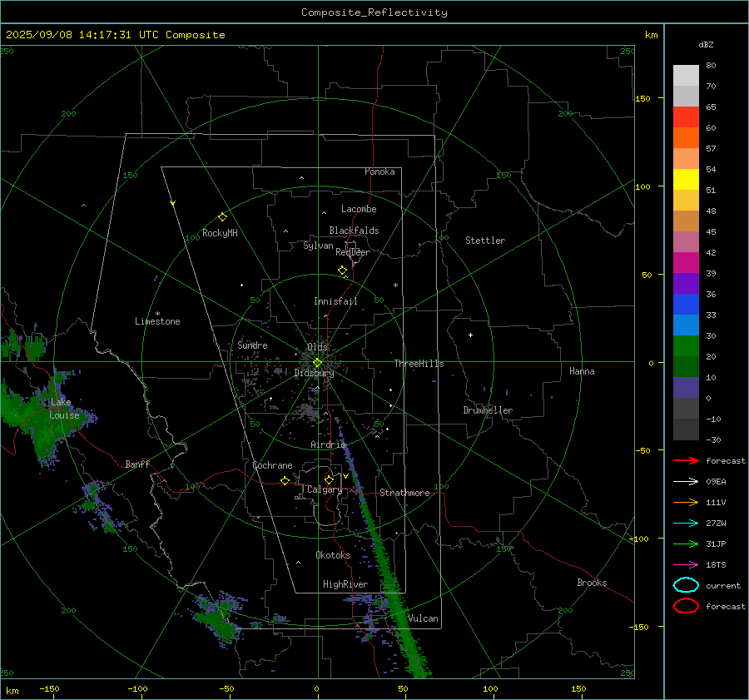Click the asterisk marker above Limestone
This screenshot has height=700, width=749.
pos(157,314)
